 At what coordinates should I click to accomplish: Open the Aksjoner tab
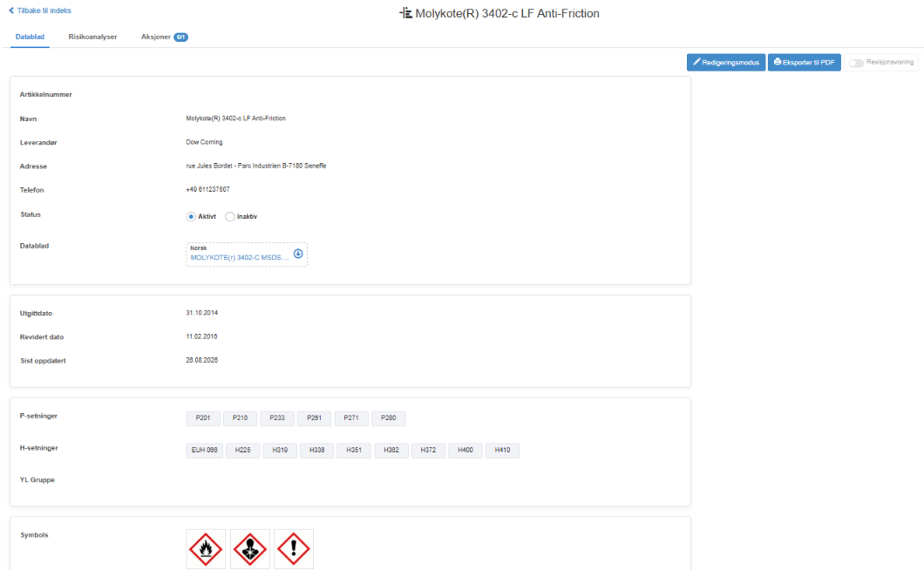click(x=165, y=37)
